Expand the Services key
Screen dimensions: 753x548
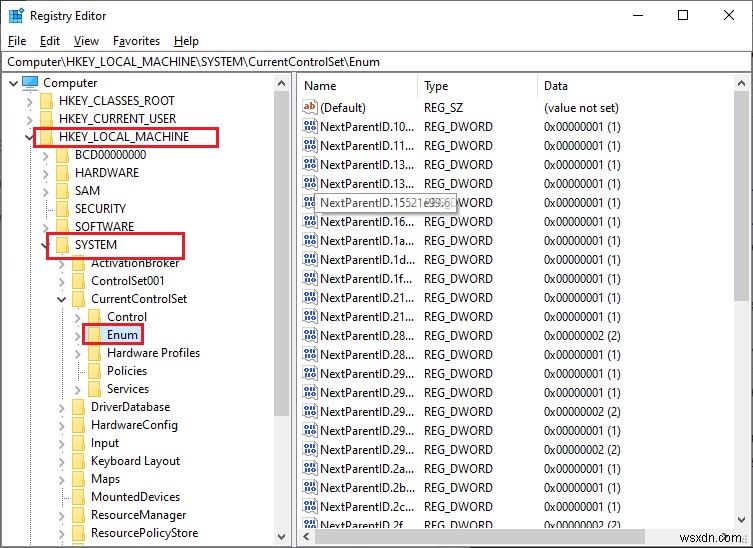pyautogui.click(x=78, y=390)
